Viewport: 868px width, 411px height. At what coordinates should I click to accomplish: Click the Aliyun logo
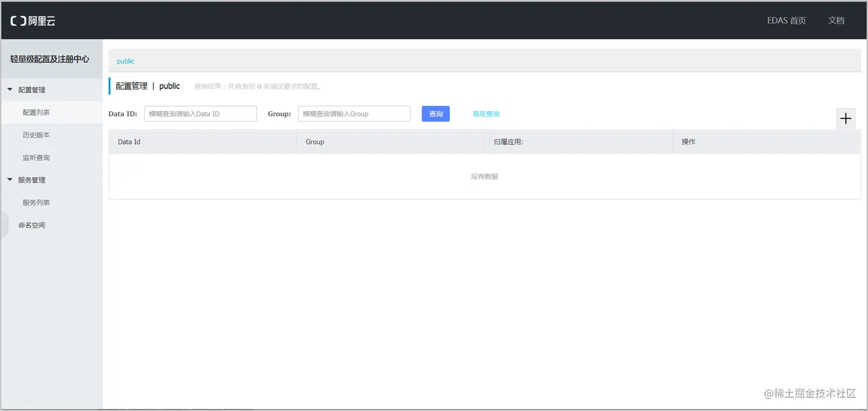click(33, 21)
